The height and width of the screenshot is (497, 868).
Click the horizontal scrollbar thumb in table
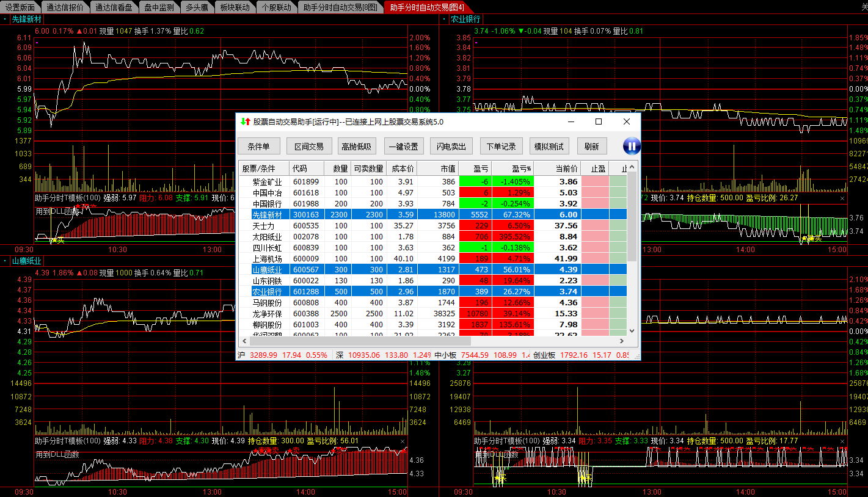367,341
